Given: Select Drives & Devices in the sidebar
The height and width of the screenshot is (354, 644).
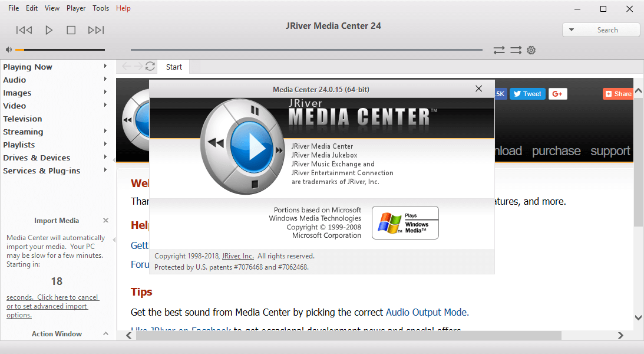Looking at the screenshot, I should [37, 158].
